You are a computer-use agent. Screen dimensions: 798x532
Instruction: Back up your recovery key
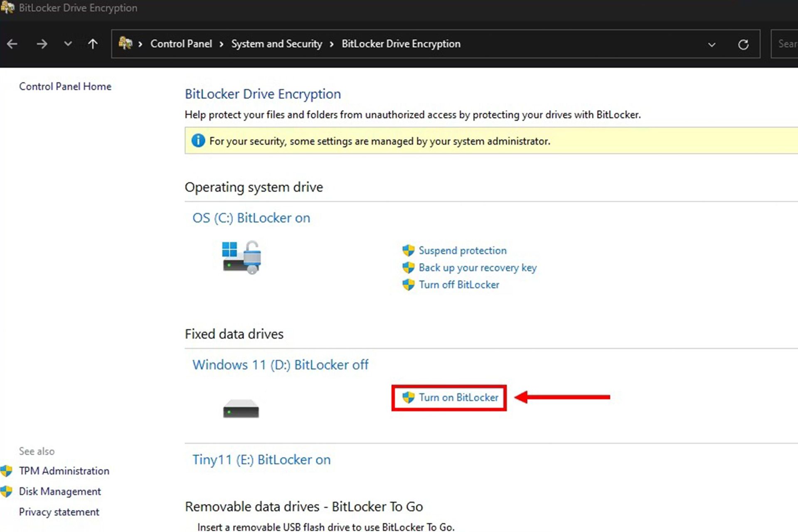pyautogui.click(x=478, y=268)
